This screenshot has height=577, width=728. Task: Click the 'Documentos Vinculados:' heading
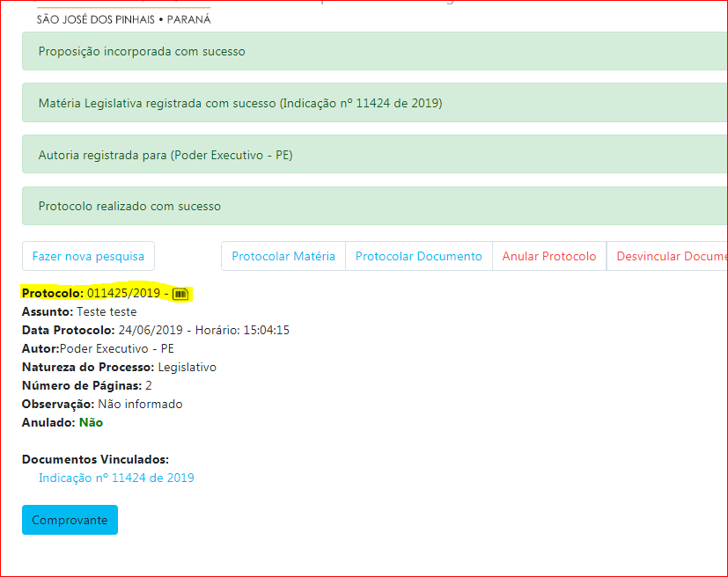(x=95, y=460)
